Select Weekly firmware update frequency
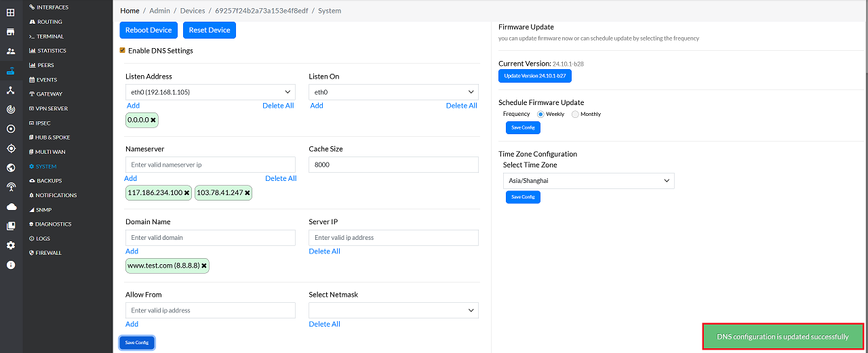Screen dimensions: 868x353 540,115
